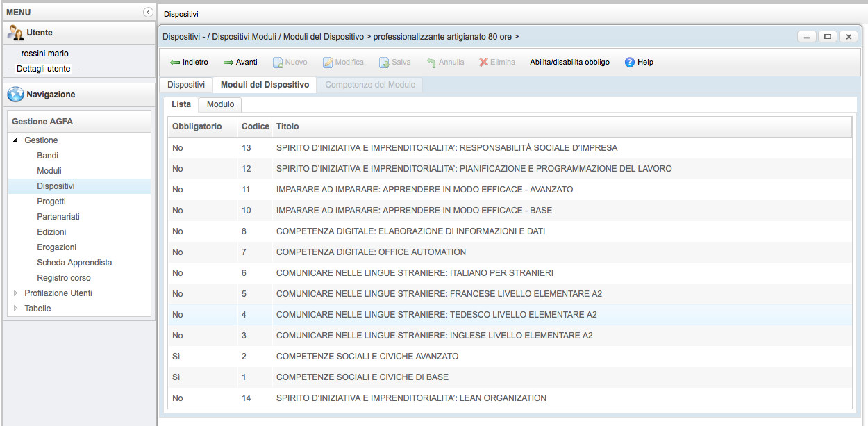868x426 pixels.
Task: Switch to the Modulo tab
Action: tap(220, 104)
